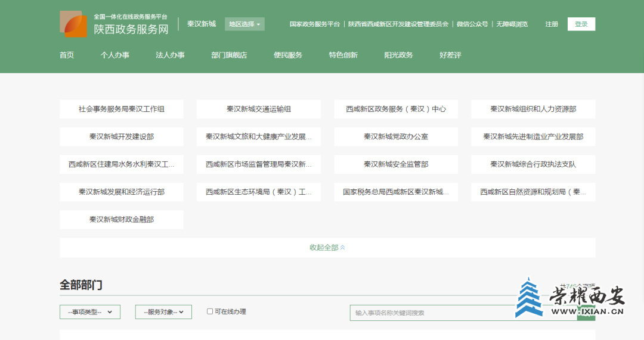Select 秦汉新城文旅和大健康产业发展 department
This screenshot has width=644, height=340.
click(259, 136)
